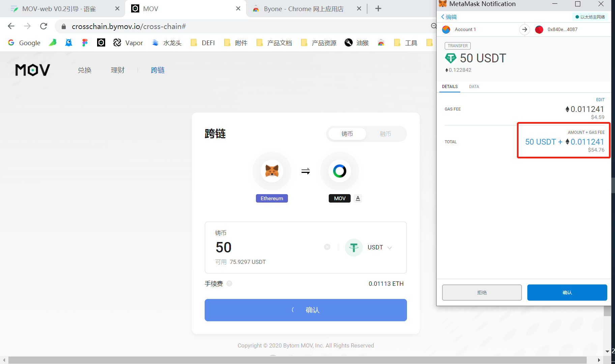The width and height of the screenshot is (615, 364).
Task: Open the 以太坊主网络 network selector
Action: [x=590, y=17]
